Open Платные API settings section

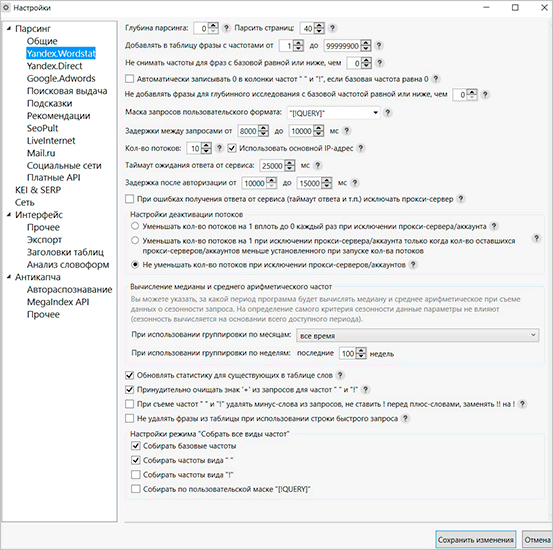click(x=53, y=177)
